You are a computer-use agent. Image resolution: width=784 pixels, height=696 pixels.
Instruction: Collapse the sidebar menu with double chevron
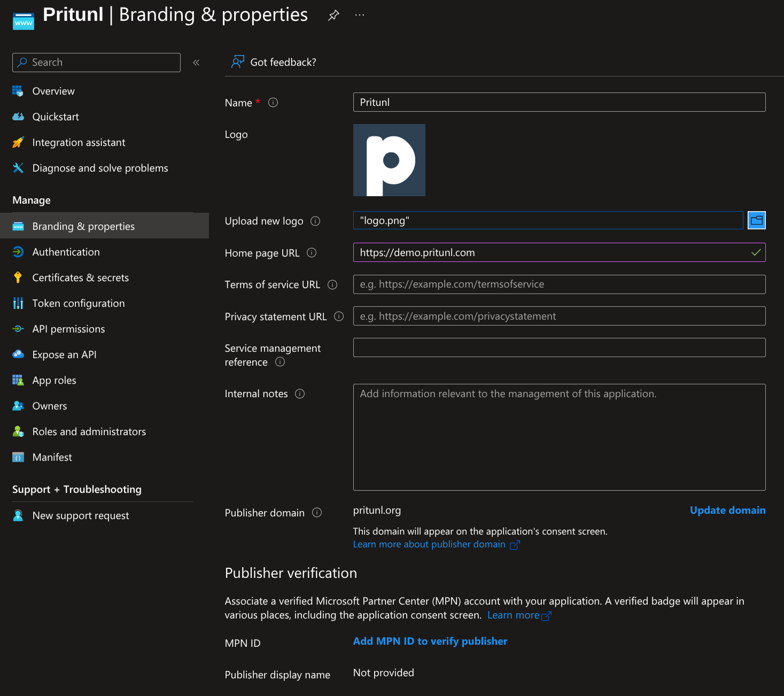pos(196,63)
